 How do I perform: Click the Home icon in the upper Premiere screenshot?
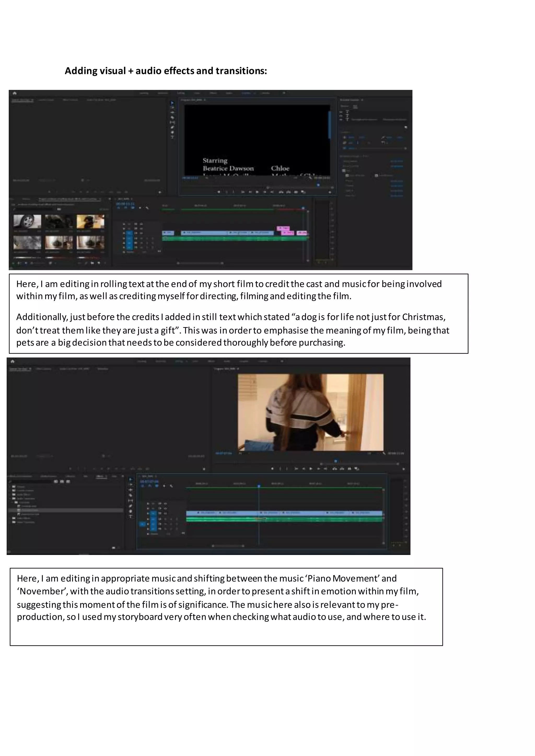tap(14, 93)
